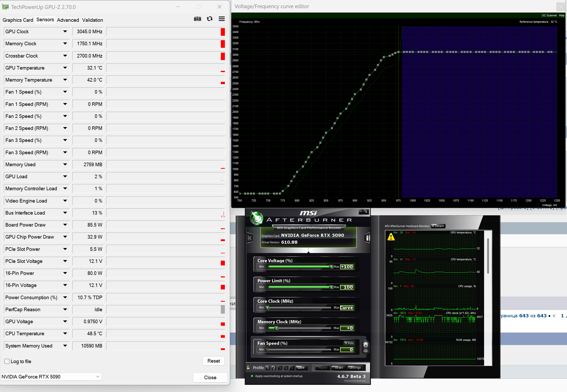
Task: Switch to the Graphics Card tab
Action: (18, 20)
